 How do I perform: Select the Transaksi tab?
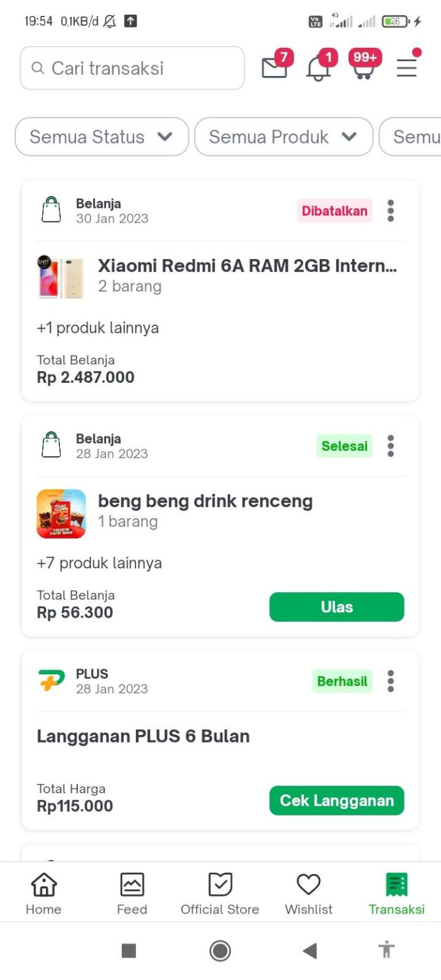[396, 891]
